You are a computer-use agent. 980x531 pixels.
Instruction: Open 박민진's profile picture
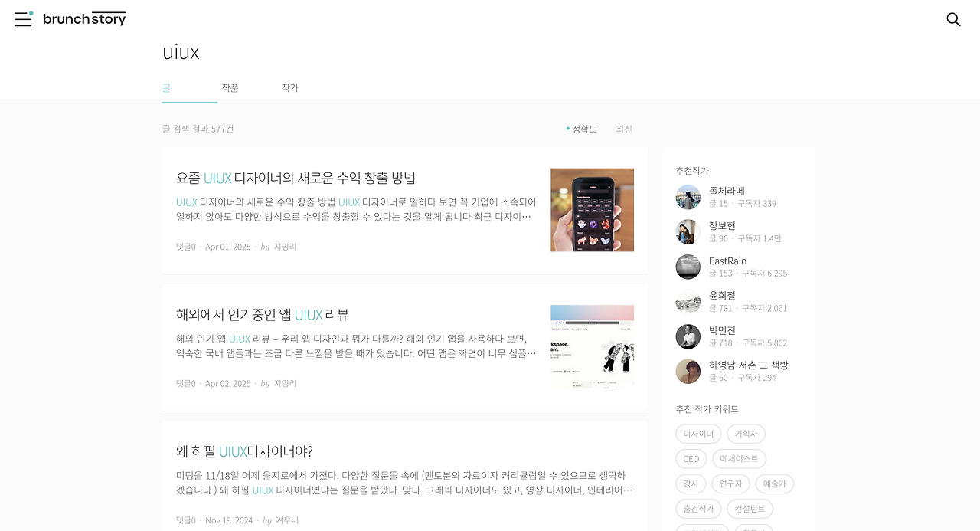(x=688, y=336)
